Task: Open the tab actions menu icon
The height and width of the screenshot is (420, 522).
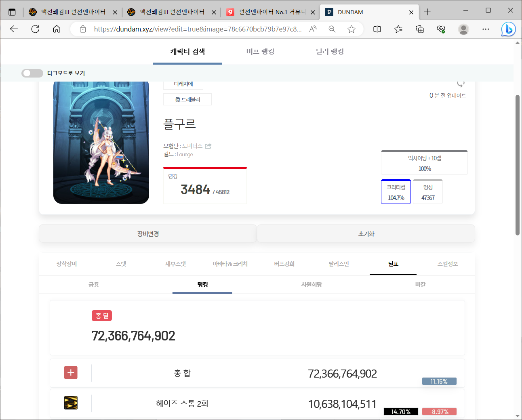Action: click(12, 12)
